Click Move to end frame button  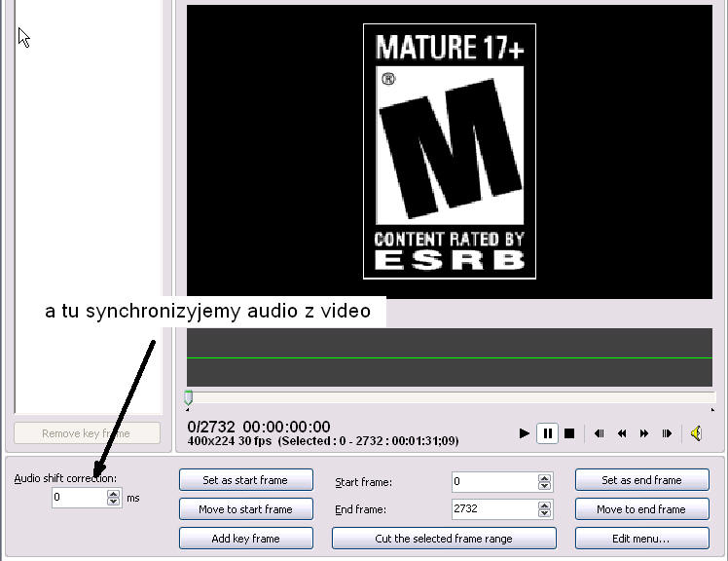pos(642,509)
